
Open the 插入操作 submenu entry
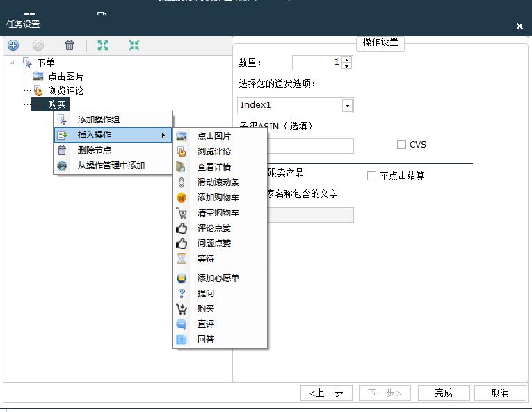pyautogui.click(x=113, y=135)
